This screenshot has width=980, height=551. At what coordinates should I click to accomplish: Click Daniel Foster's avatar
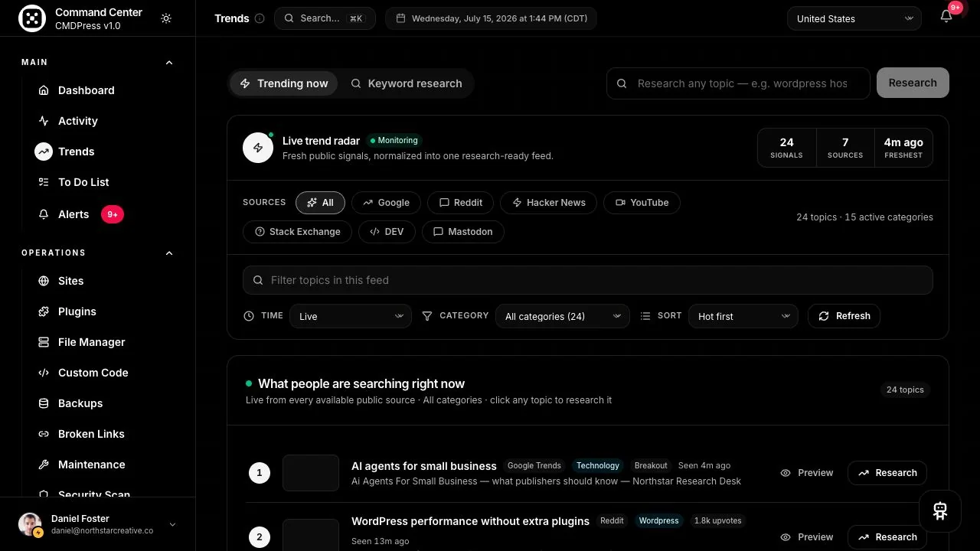[30, 524]
